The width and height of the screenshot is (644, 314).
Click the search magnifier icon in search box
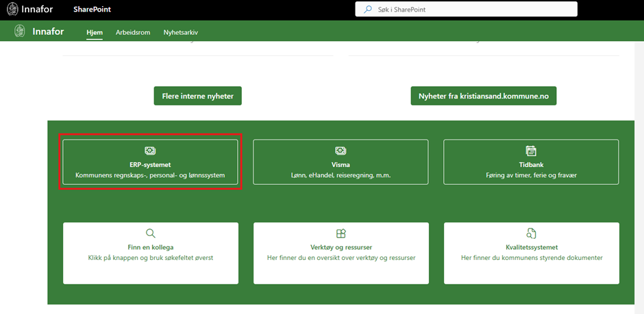[368, 10]
